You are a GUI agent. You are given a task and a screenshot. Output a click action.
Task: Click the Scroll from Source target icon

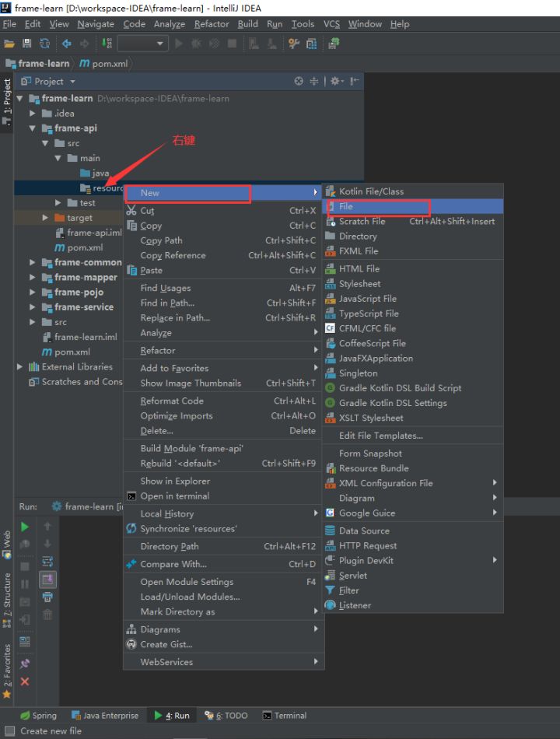(x=299, y=81)
